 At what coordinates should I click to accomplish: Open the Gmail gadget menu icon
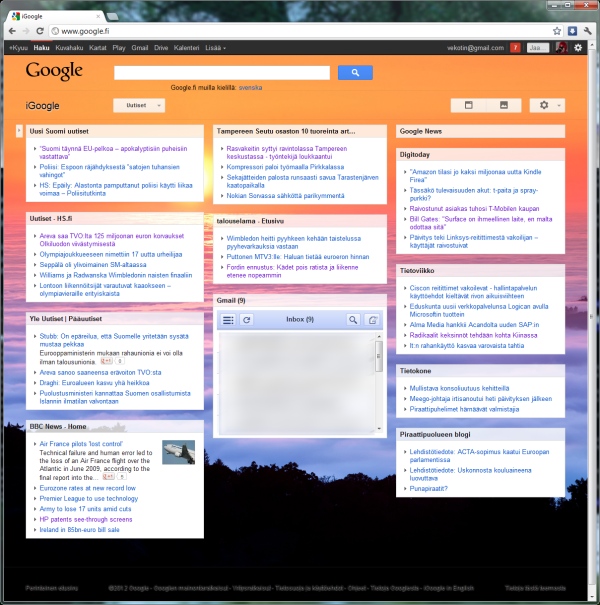point(228,319)
